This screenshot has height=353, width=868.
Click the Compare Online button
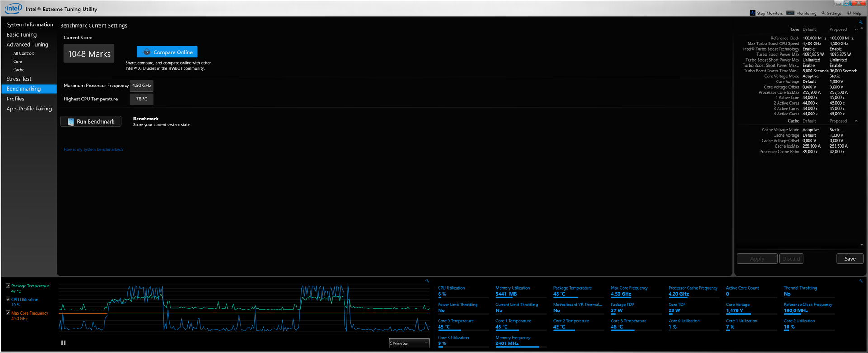(167, 52)
